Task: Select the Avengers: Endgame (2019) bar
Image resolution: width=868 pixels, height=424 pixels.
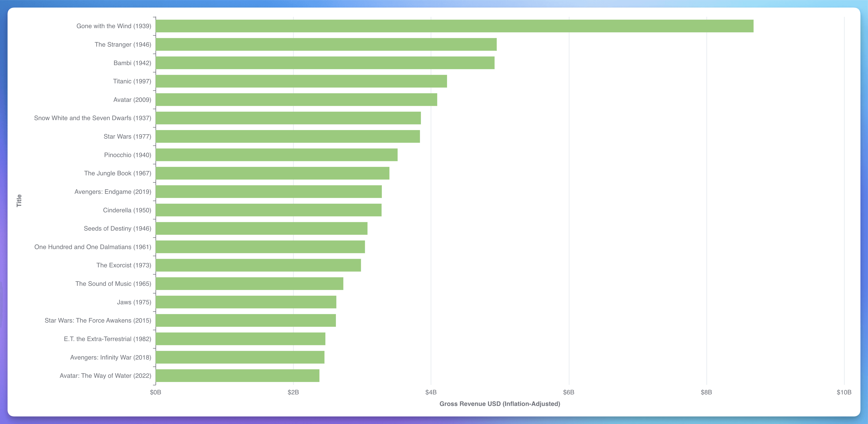Action: pos(268,192)
